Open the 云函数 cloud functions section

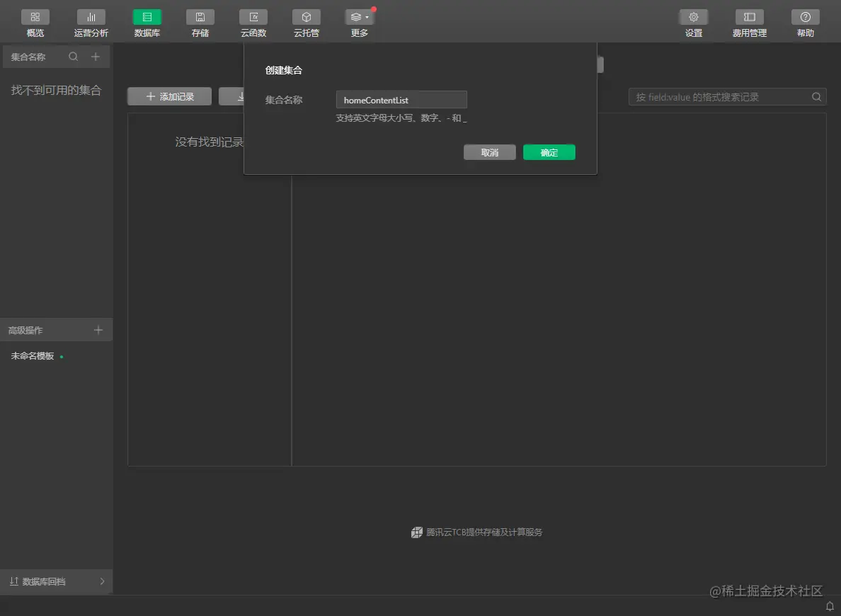[253, 23]
